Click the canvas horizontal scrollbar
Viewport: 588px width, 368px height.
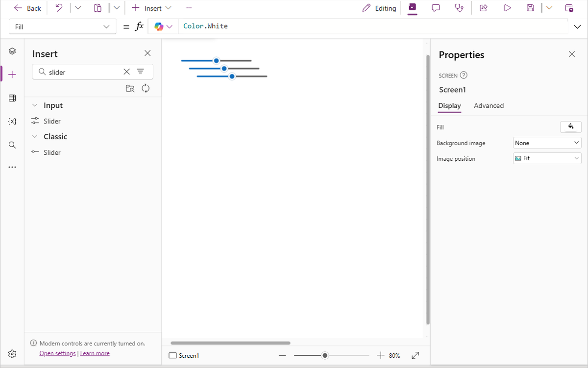pyautogui.click(x=230, y=343)
